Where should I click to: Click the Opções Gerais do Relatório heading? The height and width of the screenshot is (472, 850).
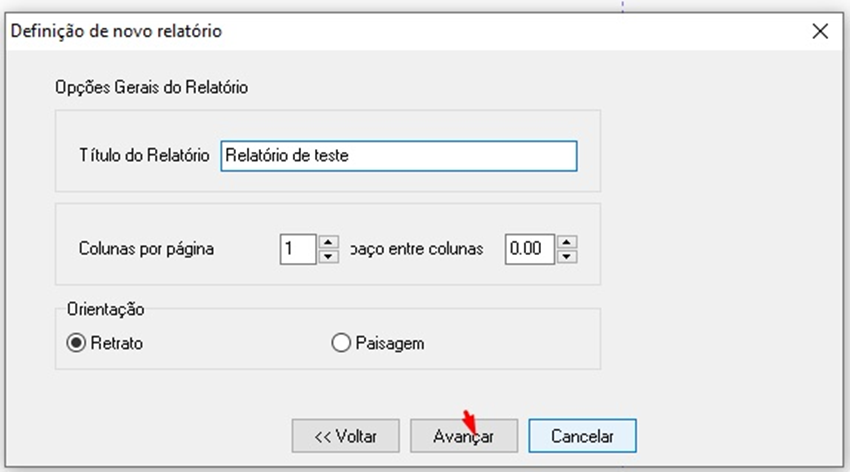[151, 87]
